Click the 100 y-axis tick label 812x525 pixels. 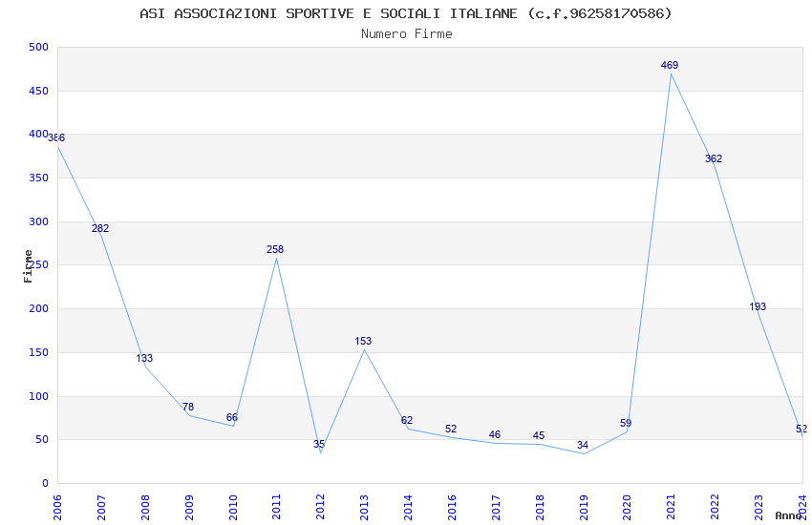point(38,396)
